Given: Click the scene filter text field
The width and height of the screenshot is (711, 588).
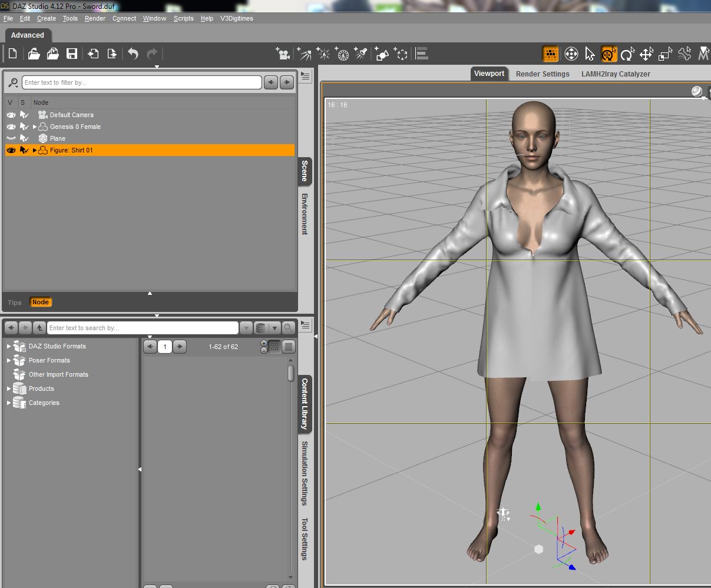Looking at the screenshot, I should 141,82.
